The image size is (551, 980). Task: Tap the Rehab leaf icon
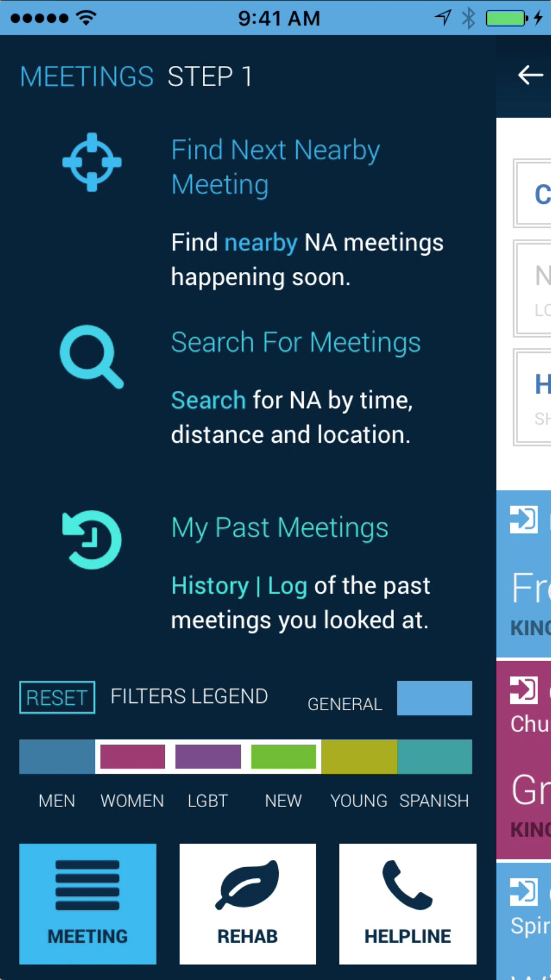pyautogui.click(x=248, y=885)
